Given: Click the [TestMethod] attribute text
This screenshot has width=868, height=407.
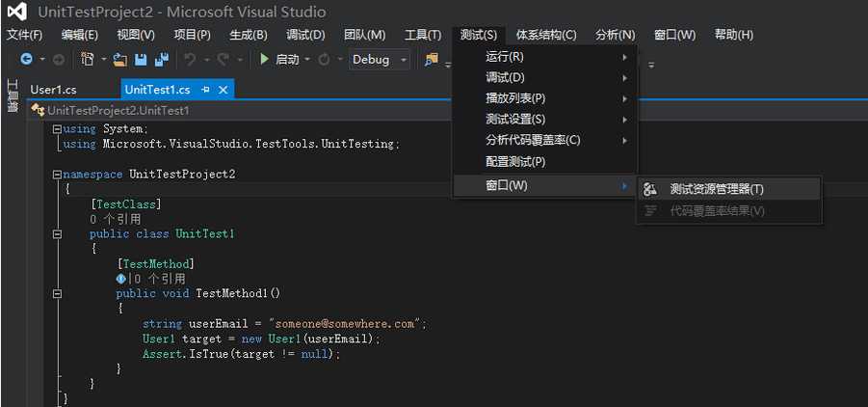Looking at the screenshot, I should (155, 264).
